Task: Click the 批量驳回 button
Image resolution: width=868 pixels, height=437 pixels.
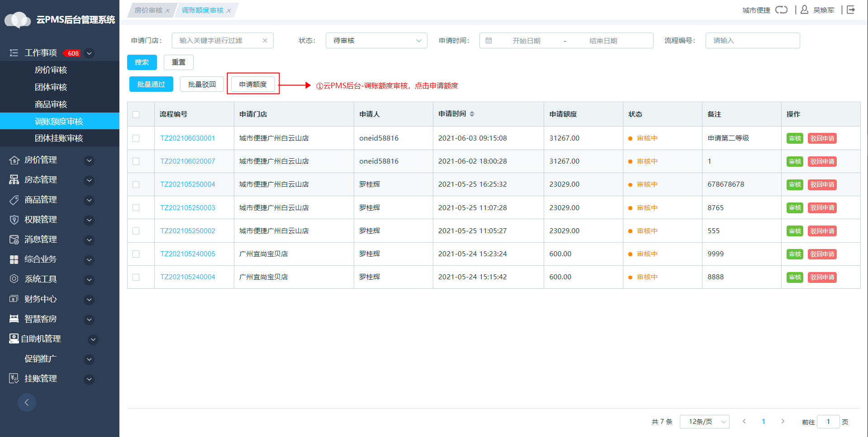Action: click(202, 84)
